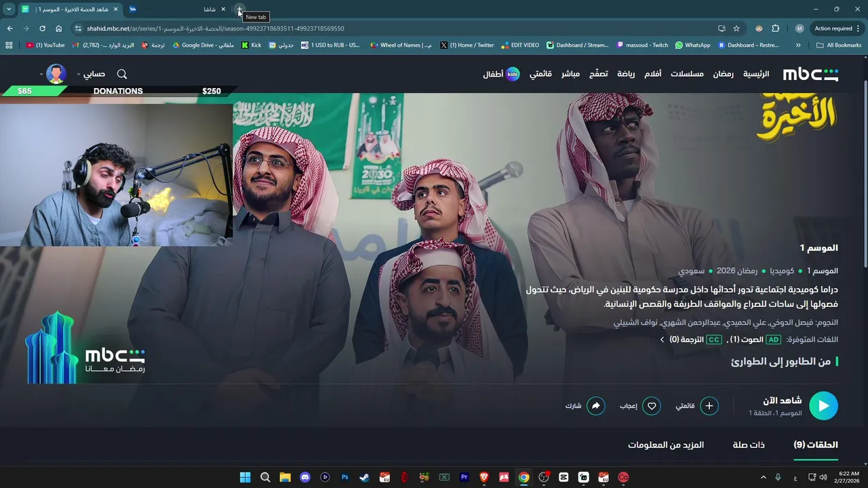Open the Browse (تصفّح) menu item

pyautogui.click(x=598, y=74)
